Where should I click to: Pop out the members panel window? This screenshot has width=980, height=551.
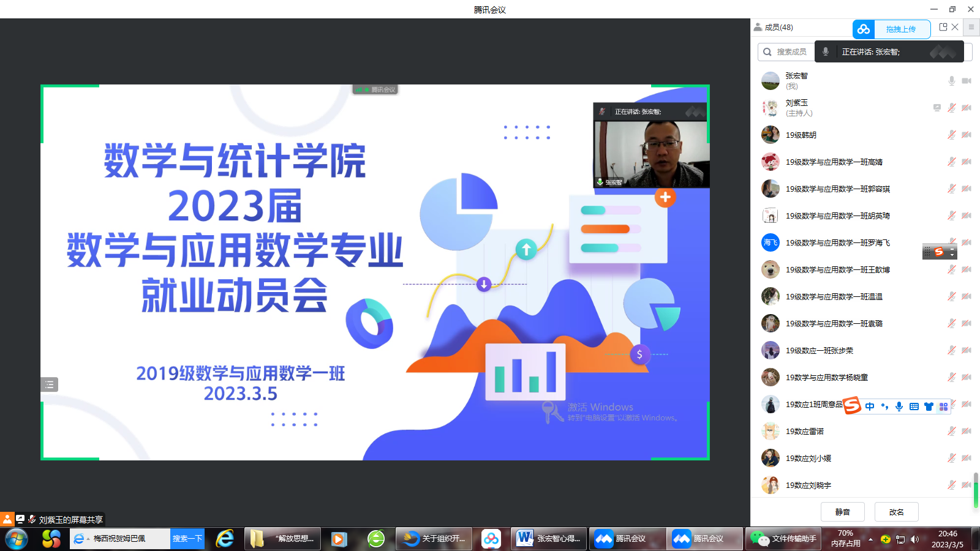click(x=943, y=27)
